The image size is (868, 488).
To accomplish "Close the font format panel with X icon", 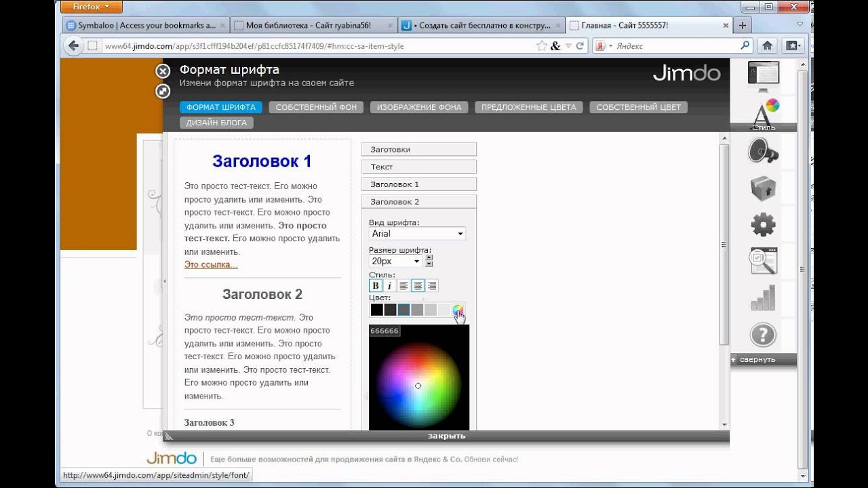I will [x=162, y=71].
